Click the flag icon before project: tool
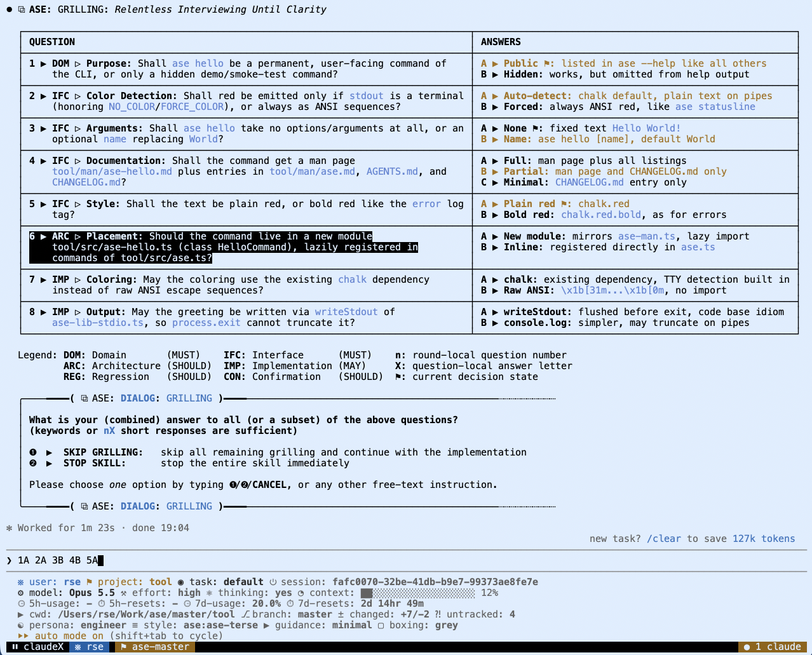Image resolution: width=812 pixels, height=655 pixels. pos(90,582)
